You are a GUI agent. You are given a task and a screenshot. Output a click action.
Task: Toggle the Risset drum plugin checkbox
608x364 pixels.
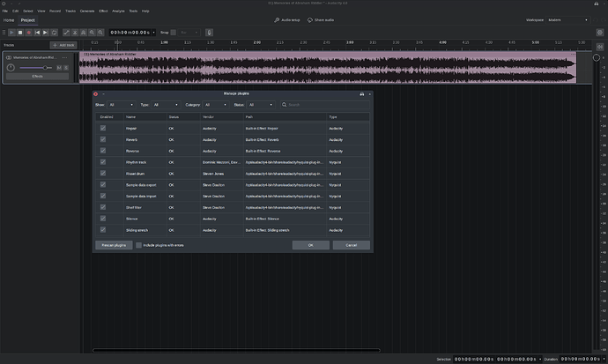(x=103, y=174)
